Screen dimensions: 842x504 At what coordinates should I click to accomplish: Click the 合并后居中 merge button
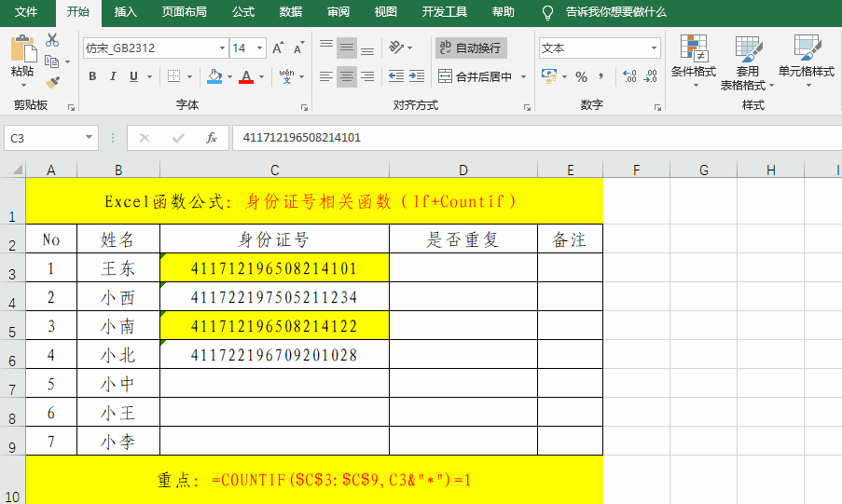tap(476, 76)
